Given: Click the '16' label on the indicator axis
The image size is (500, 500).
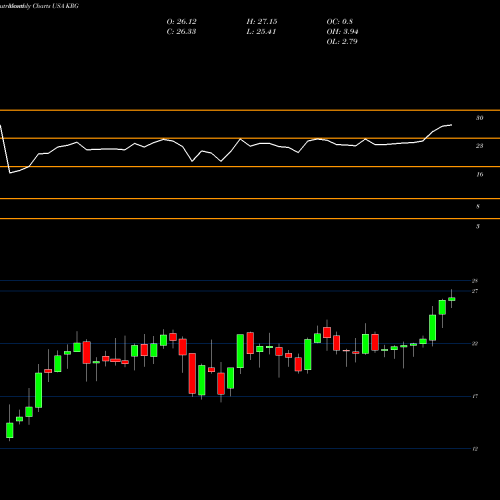Looking at the screenshot, I should click(x=479, y=175).
